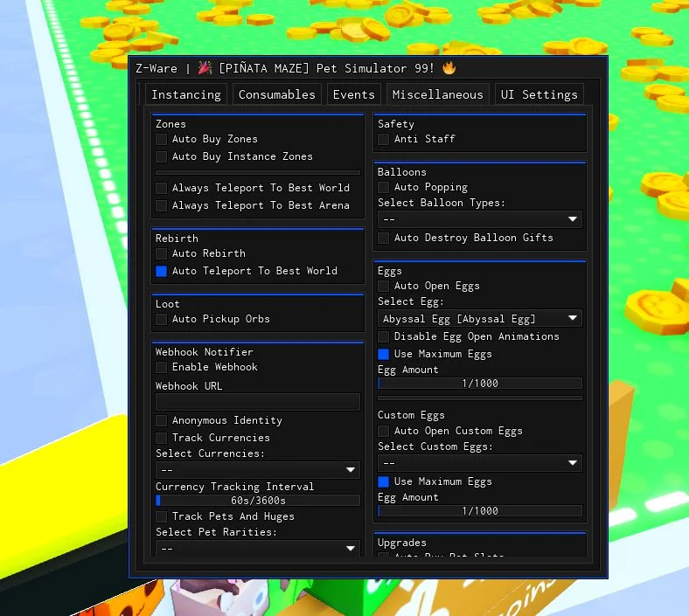Click the Webhook URL input field
689x616 pixels.
tap(258, 402)
